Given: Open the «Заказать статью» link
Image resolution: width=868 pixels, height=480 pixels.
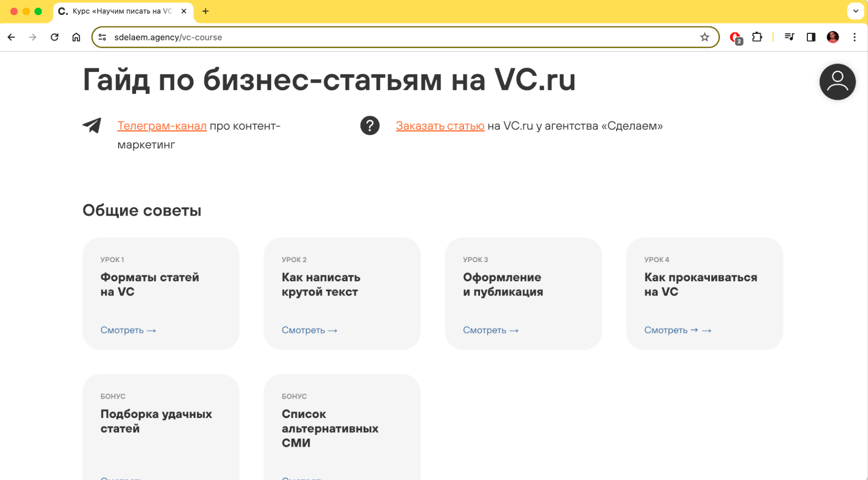Looking at the screenshot, I should tap(440, 126).
